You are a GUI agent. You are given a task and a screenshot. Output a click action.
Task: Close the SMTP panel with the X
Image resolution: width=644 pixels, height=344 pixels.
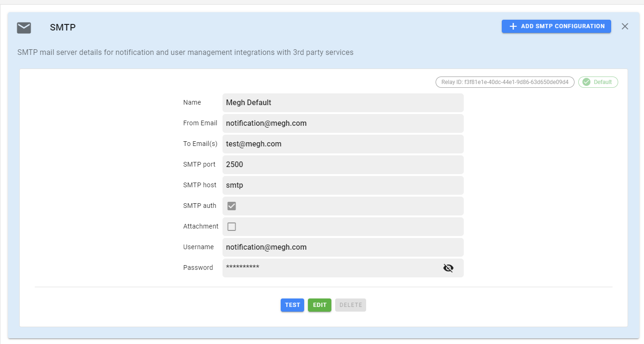625,26
